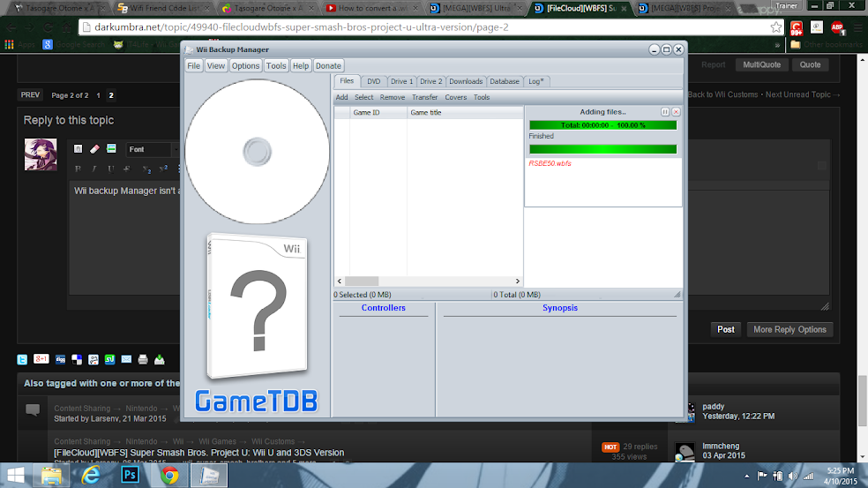The width and height of the screenshot is (868, 488).
Task: Click the More Reply Options button
Action: [x=789, y=329]
